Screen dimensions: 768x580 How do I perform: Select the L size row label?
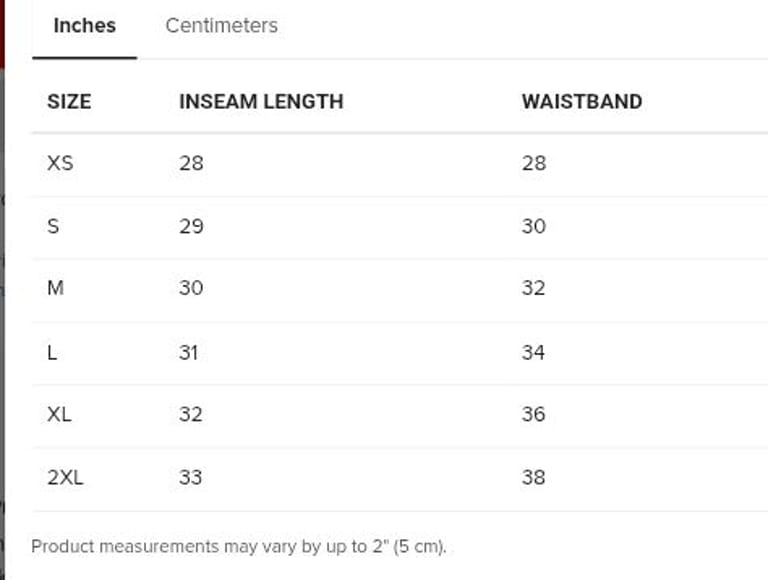tap(52, 352)
